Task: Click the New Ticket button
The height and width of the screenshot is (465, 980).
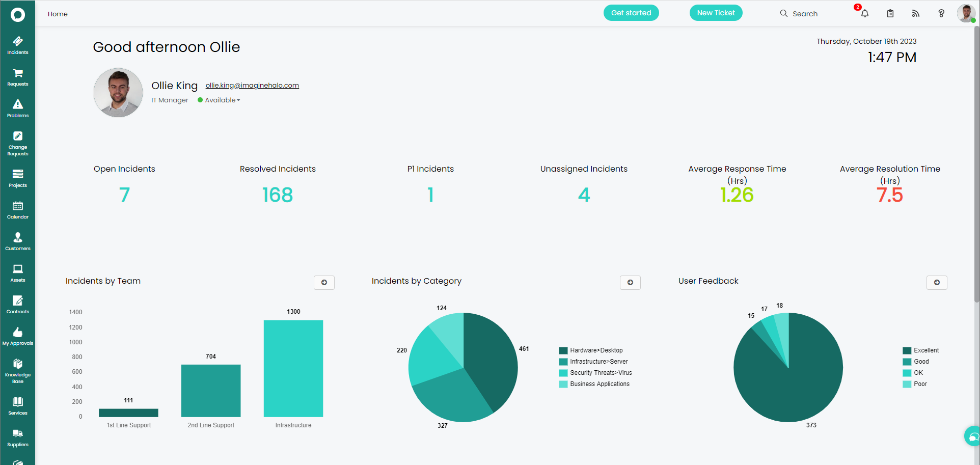Action: pyautogui.click(x=716, y=13)
